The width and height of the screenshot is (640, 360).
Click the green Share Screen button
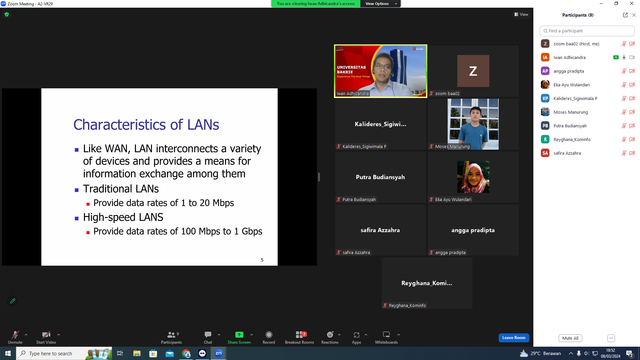(239, 337)
